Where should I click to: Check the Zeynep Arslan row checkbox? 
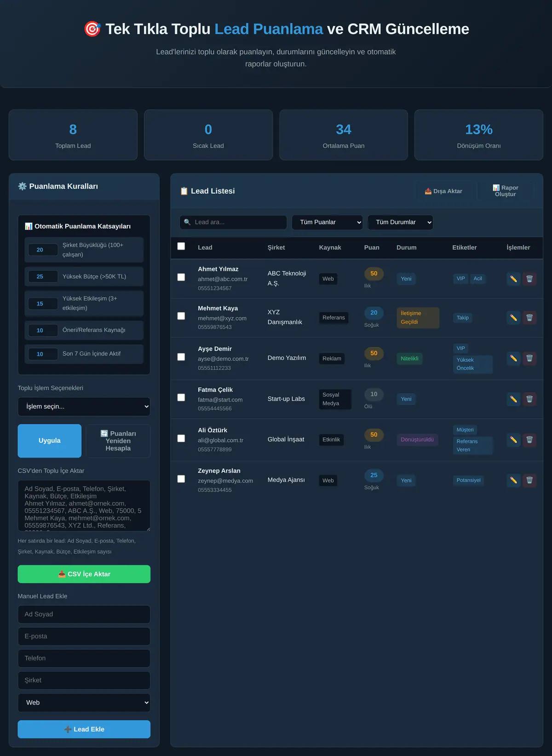[x=181, y=479]
